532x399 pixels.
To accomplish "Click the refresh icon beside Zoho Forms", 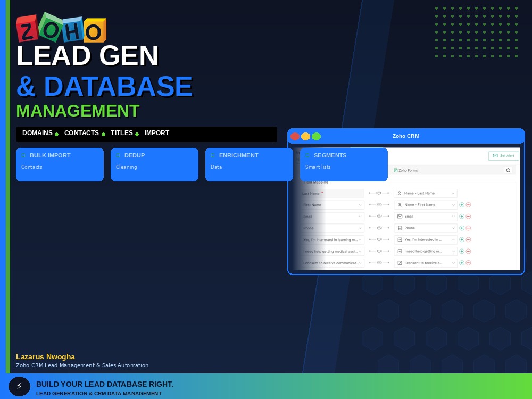I will coord(508,170).
